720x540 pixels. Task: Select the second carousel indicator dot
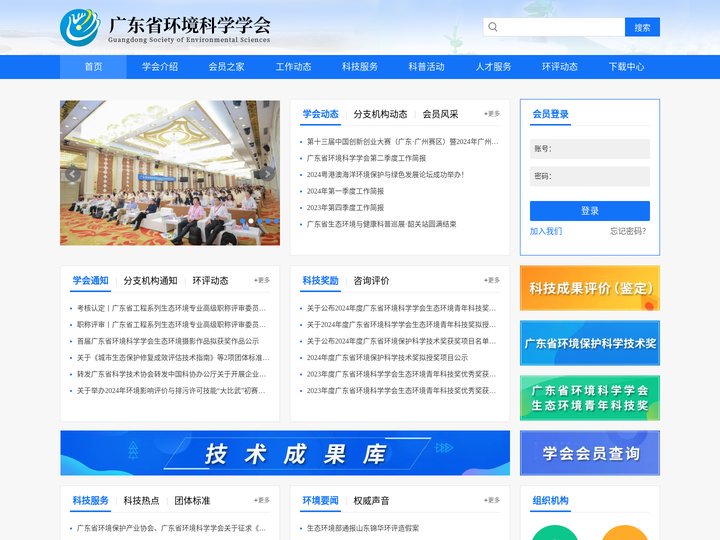pos(251,221)
